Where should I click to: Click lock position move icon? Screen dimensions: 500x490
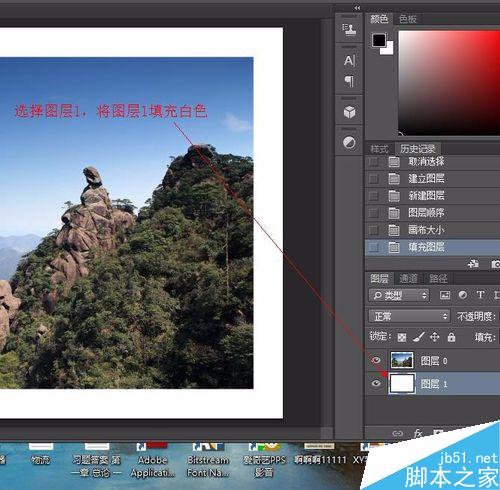tap(434, 337)
